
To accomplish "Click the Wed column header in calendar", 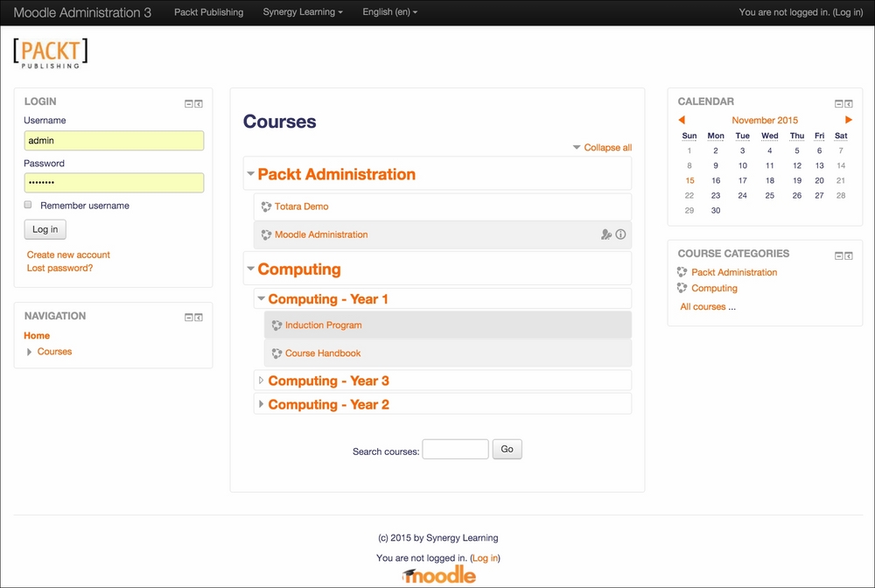I will click(769, 136).
